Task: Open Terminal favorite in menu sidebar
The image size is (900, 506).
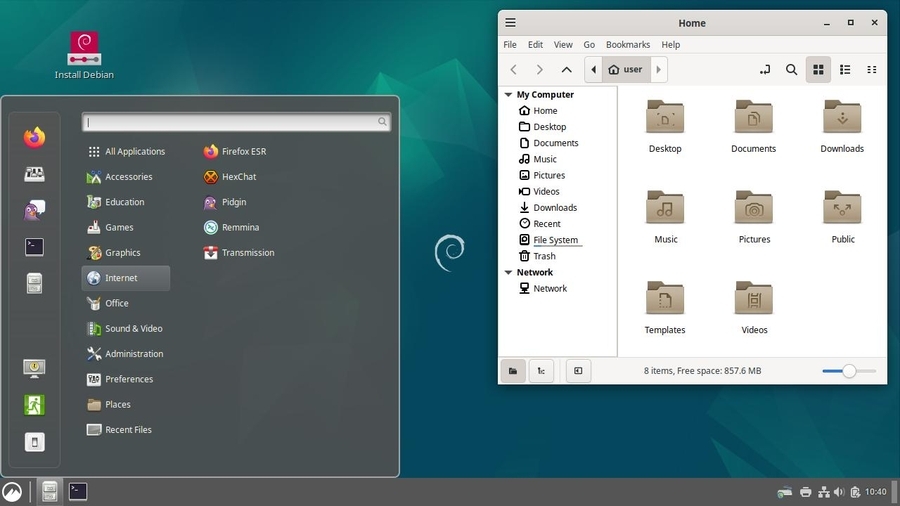Action: [34, 247]
